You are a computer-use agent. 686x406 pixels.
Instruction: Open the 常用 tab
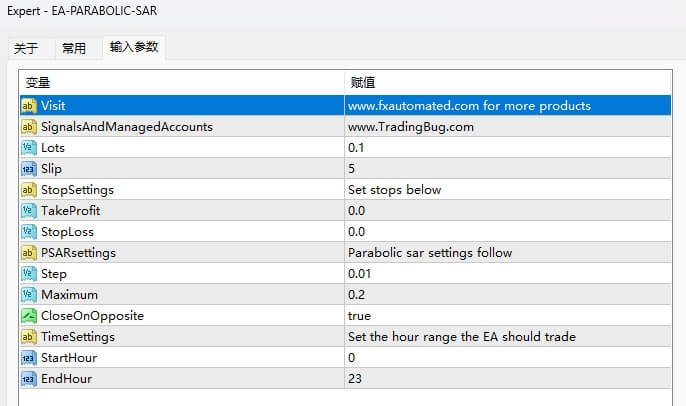74,48
